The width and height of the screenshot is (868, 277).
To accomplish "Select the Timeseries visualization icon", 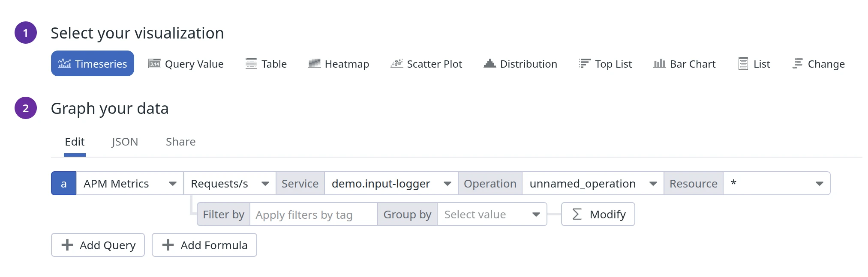I will pos(65,63).
